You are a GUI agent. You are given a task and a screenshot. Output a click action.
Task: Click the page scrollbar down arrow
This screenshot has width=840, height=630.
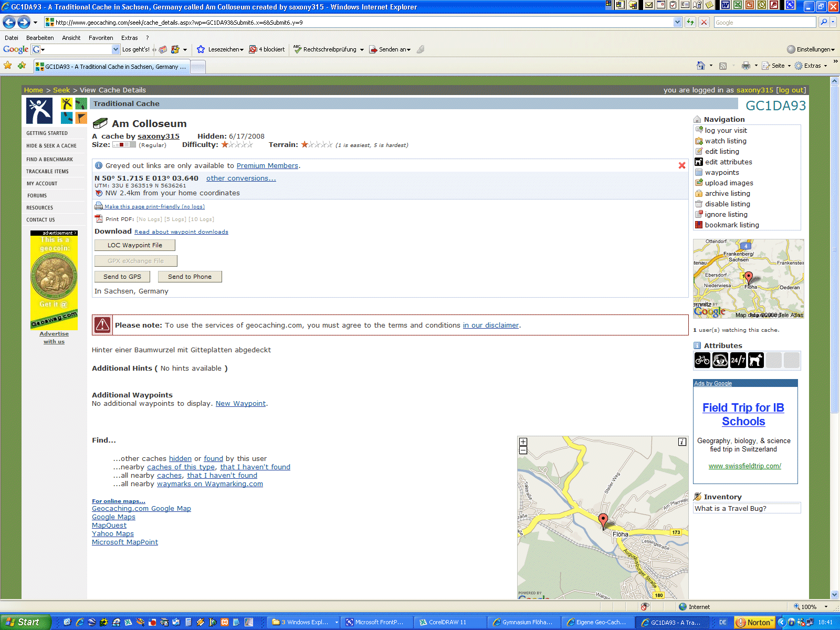(x=835, y=595)
